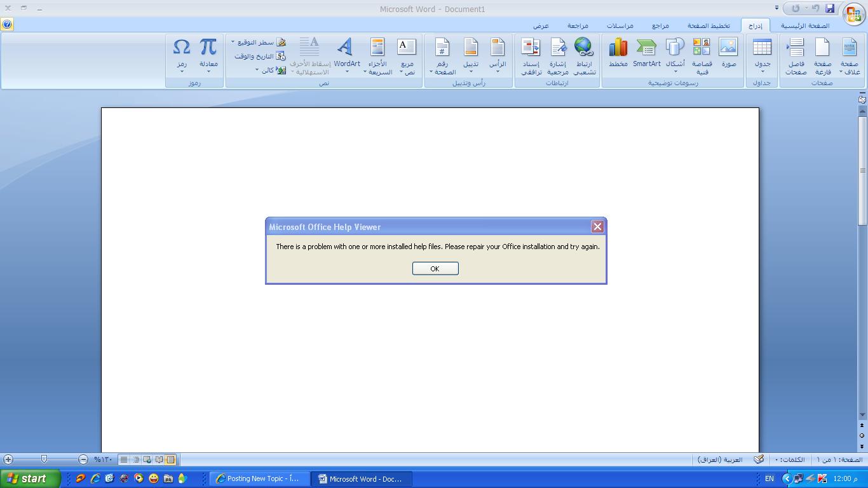Click the zoom slider handle in status bar

pos(44,459)
